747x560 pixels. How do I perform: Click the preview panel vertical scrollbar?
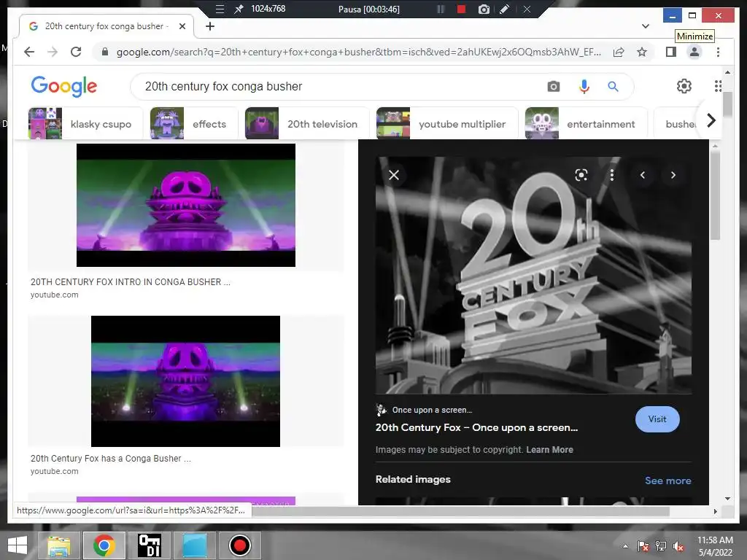click(x=715, y=195)
